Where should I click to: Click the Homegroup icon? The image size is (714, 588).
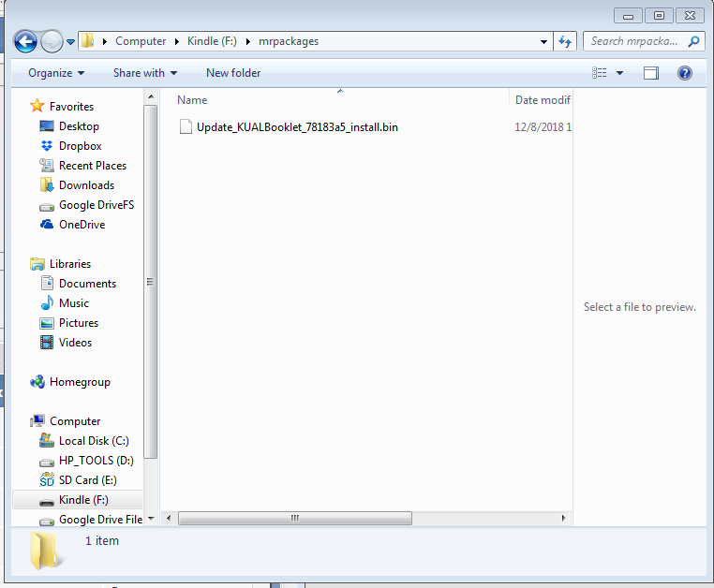37,382
